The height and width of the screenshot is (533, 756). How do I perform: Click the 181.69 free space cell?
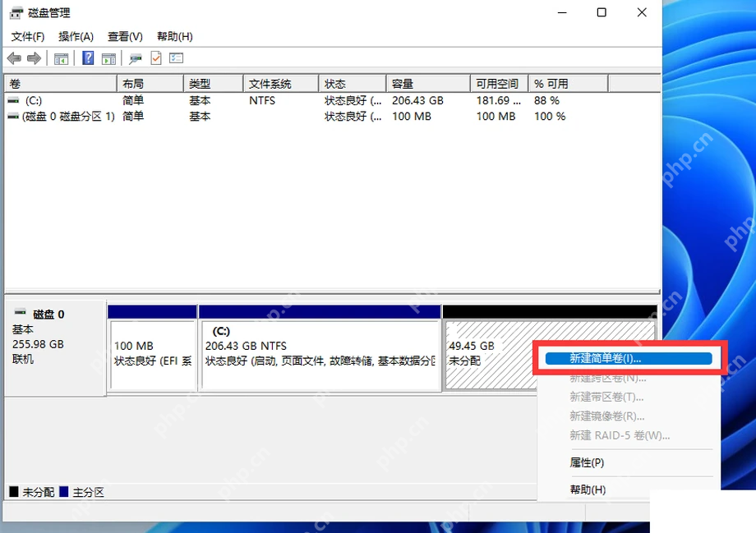[499, 100]
